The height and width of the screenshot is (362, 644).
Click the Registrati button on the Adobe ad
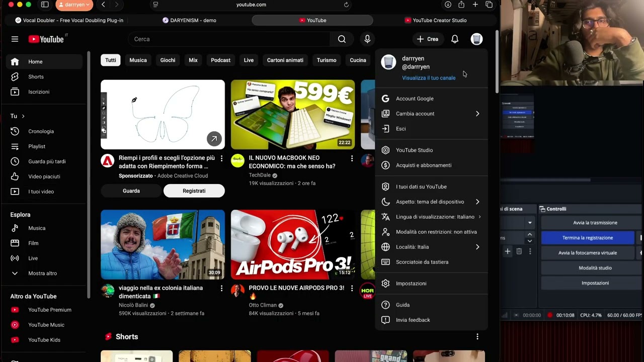point(194,191)
